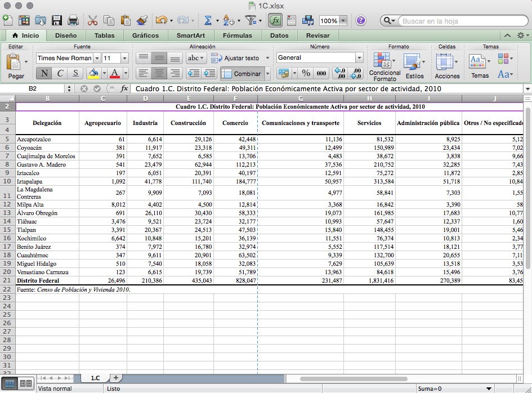532x393 pixels.
Task: Open font size dropdown arrow
Action: [124, 59]
